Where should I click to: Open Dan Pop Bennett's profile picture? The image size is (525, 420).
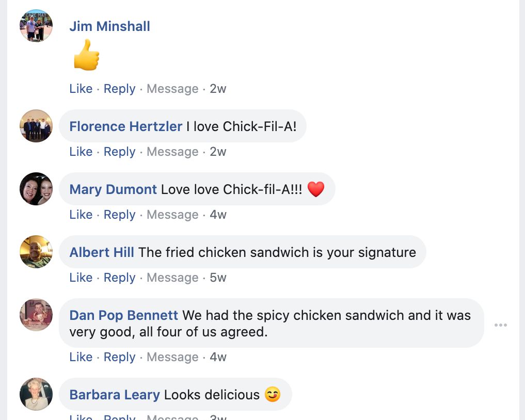(36, 315)
